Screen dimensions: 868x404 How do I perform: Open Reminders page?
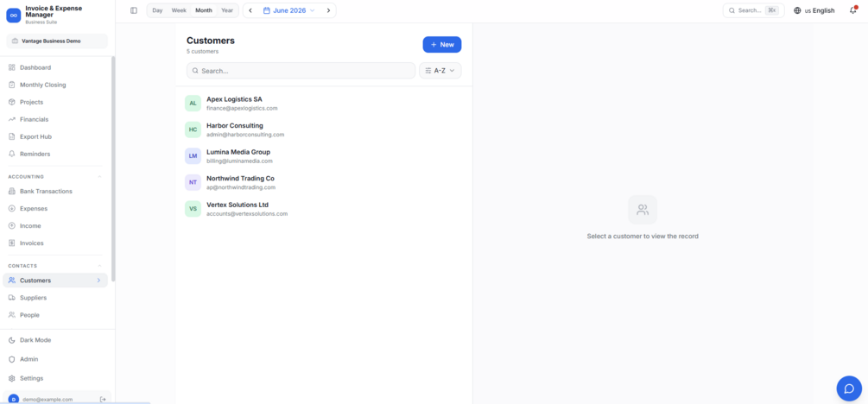click(55, 154)
